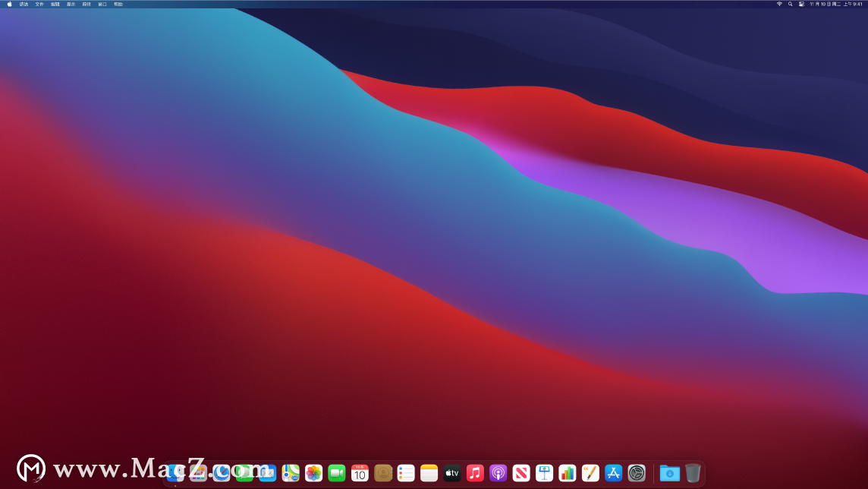Open Spotlight search magnifier icon
This screenshot has height=489, width=868.
[x=791, y=4]
